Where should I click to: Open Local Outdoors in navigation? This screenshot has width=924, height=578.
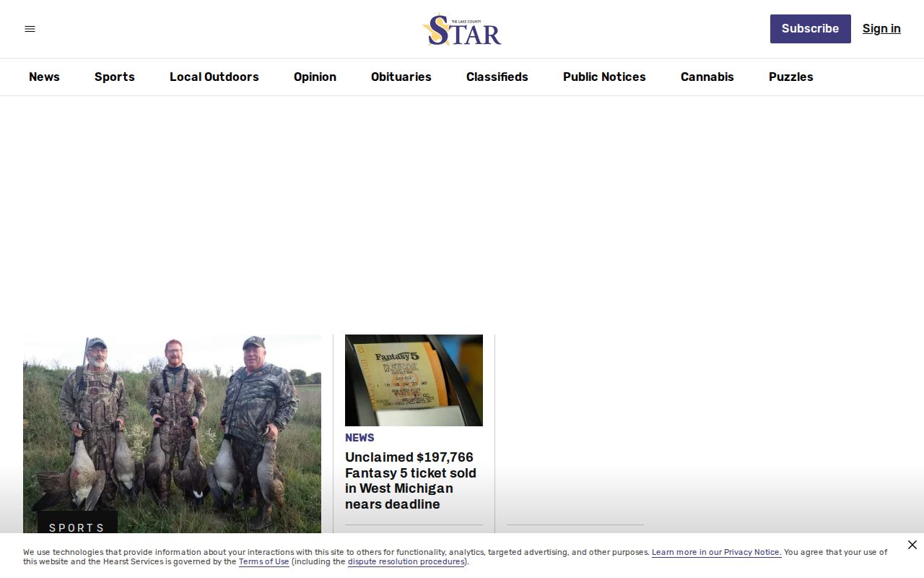(x=214, y=77)
